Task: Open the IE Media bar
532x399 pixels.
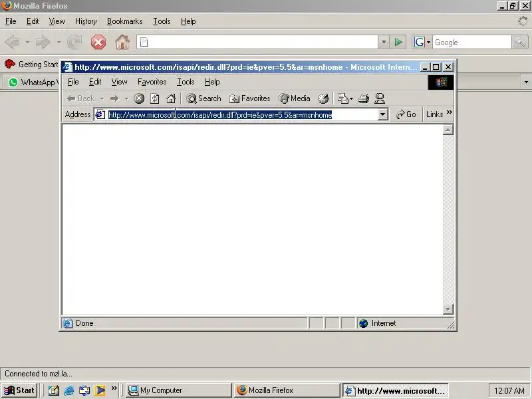Action: click(295, 98)
